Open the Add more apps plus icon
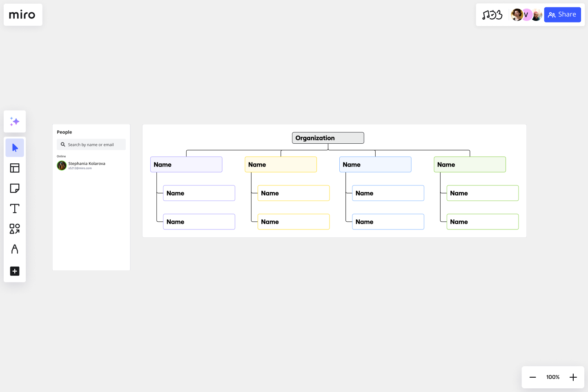The height and width of the screenshot is (392, 588). 15,271
